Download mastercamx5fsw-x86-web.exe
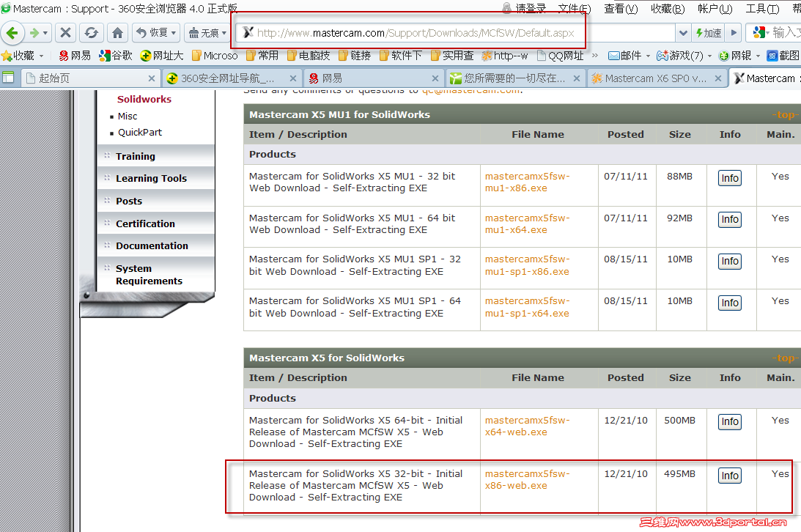 click(x=527, y=479)
